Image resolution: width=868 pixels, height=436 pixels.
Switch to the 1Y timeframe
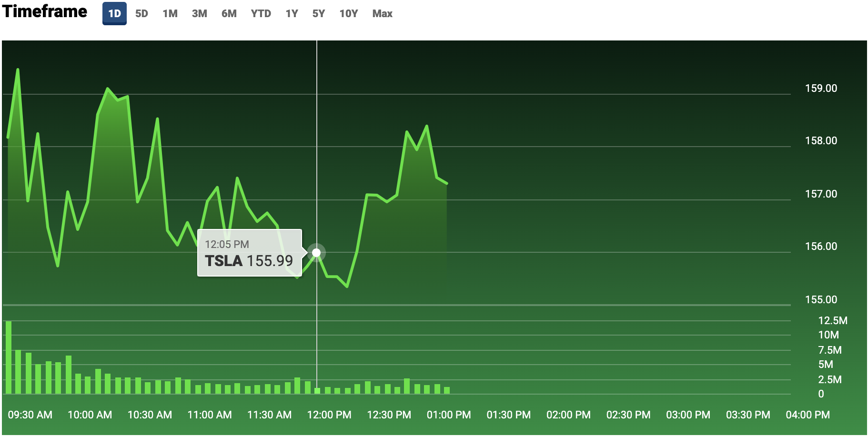click(292, 13)
